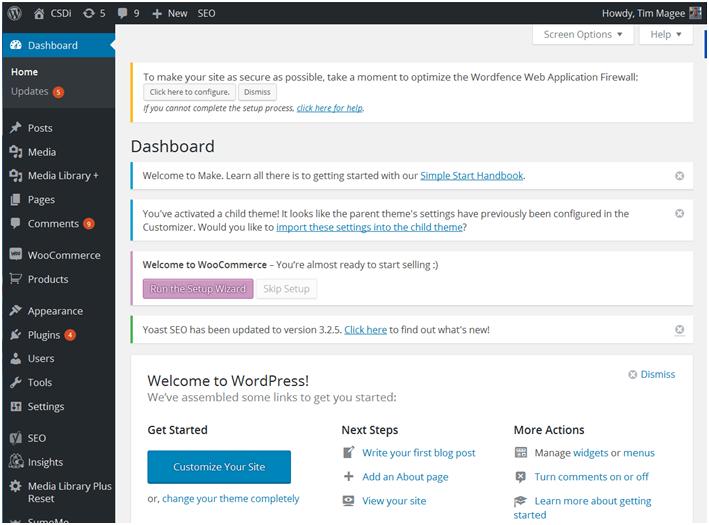This screenshot has height=525, width=709.
Task: Click the Plugins plug icon
Action: point(16,335)
